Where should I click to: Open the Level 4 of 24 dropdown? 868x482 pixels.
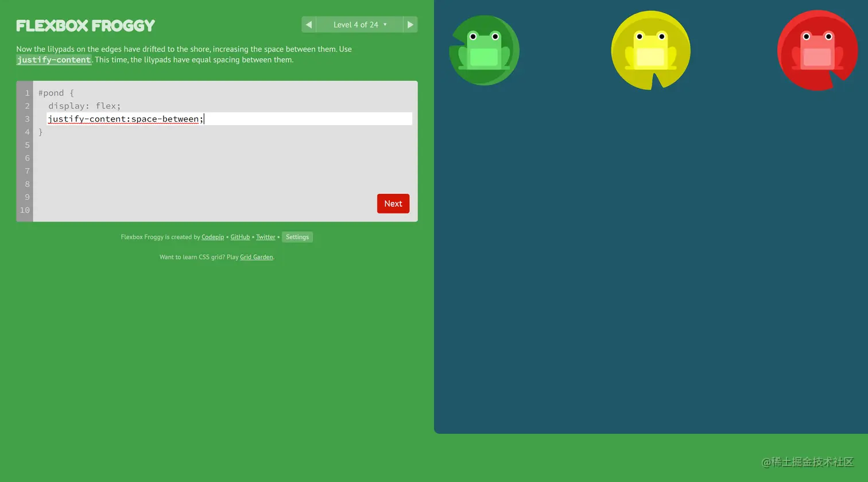(x=360, y=25)
